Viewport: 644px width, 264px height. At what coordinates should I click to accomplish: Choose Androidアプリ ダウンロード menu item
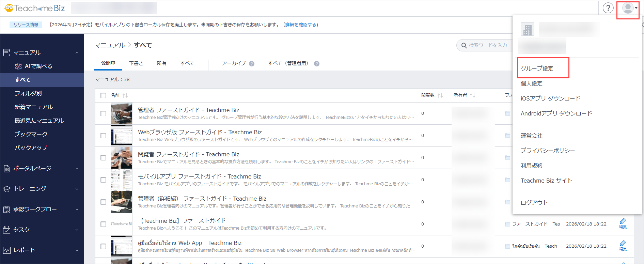click(x=556, y=113)
